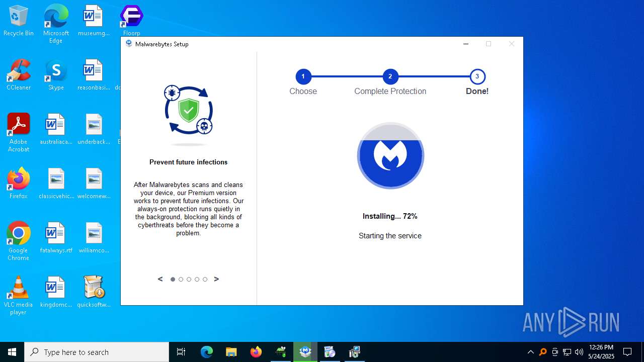Launch Google Chrome desktop shortcut

pyautogui.click(x=19, y=241)
